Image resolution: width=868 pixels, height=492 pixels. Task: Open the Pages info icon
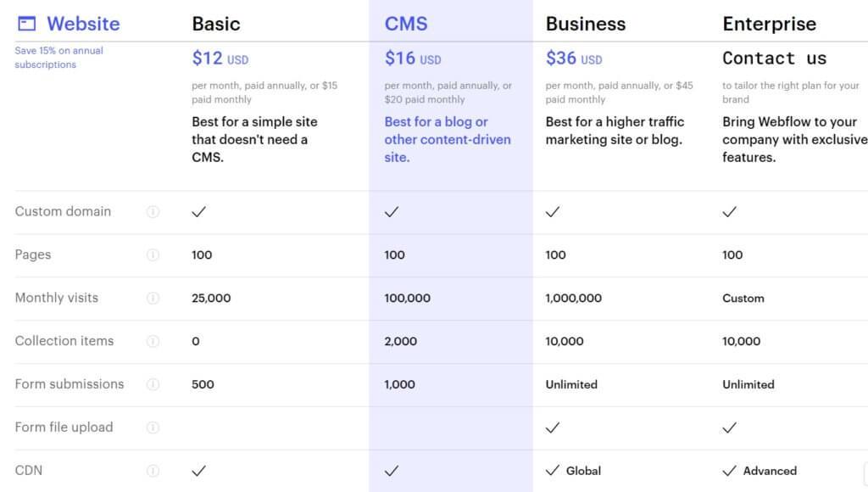pos(153,254)
